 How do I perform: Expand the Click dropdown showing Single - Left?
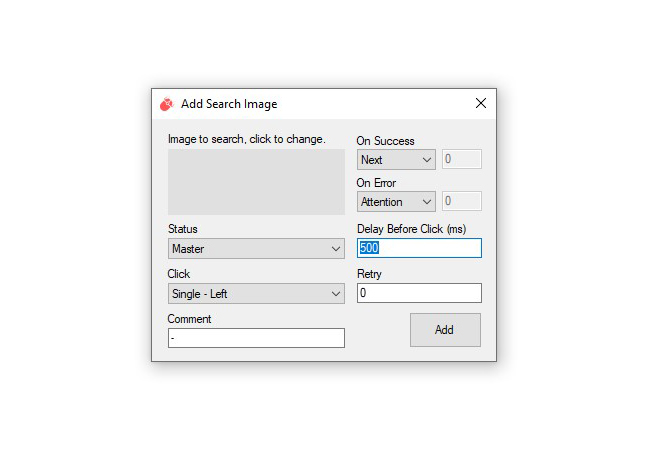(256, 294)
